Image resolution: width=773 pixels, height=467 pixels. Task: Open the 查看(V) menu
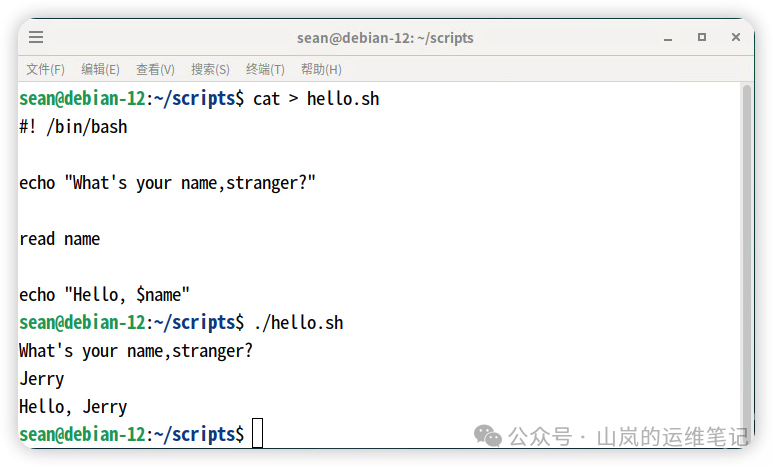click(x=155, y=69)
